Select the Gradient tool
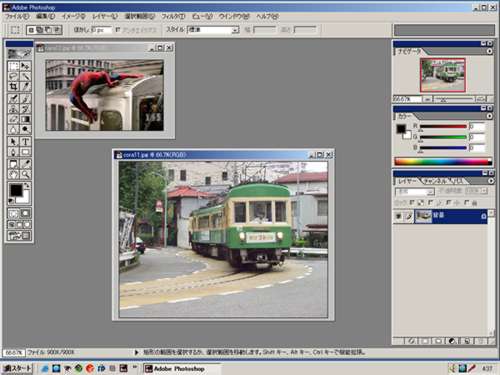The height and width of the screenshot is (375, 500). [x=25, y=119]
